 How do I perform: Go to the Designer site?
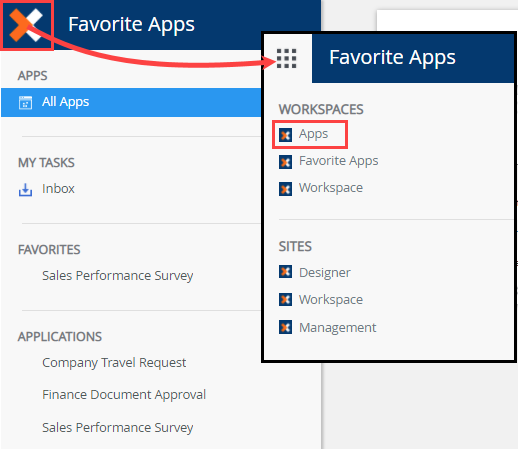[x=325, y=273]
